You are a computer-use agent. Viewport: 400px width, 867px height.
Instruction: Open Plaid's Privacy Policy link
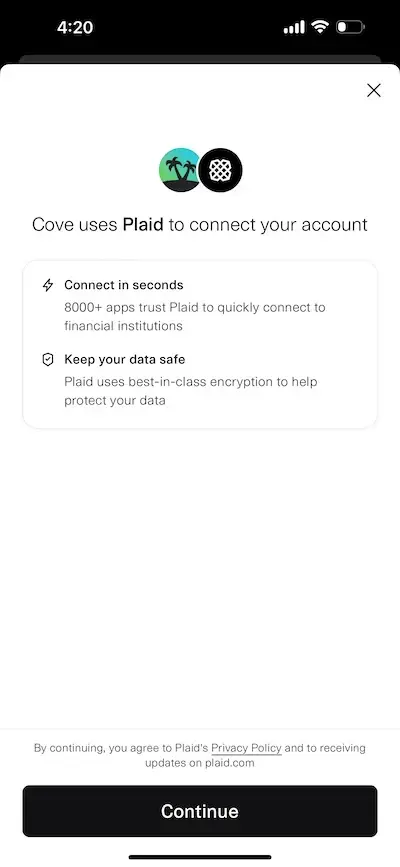pos(246,748)
